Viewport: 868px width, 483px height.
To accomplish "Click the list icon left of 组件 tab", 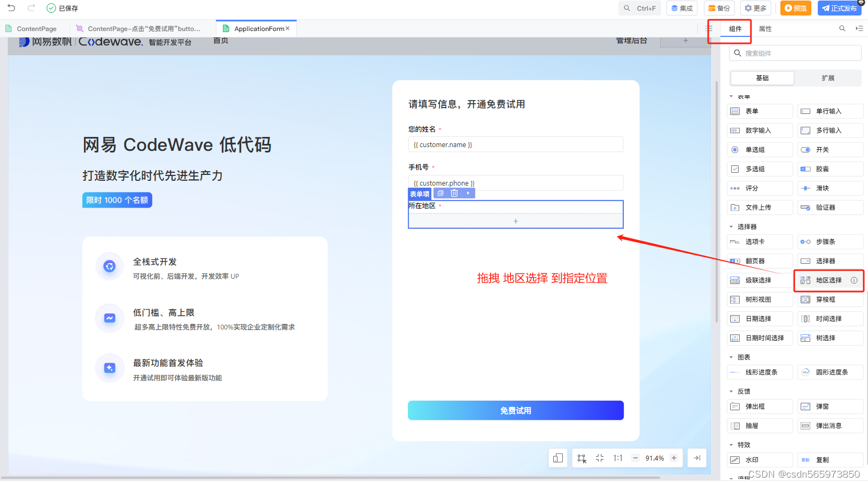I will click(x=709, y=28).
